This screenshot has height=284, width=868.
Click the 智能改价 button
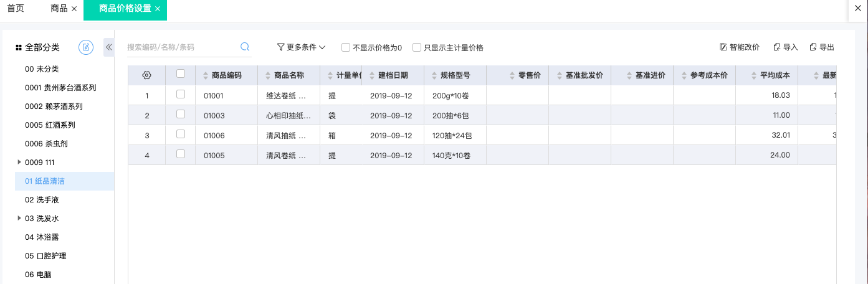(x=740, y=47)
